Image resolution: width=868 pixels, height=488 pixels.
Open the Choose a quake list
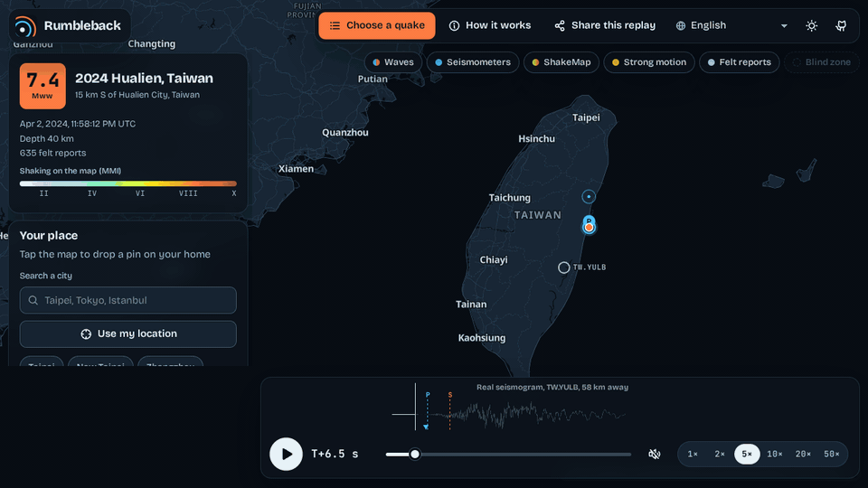376,25
